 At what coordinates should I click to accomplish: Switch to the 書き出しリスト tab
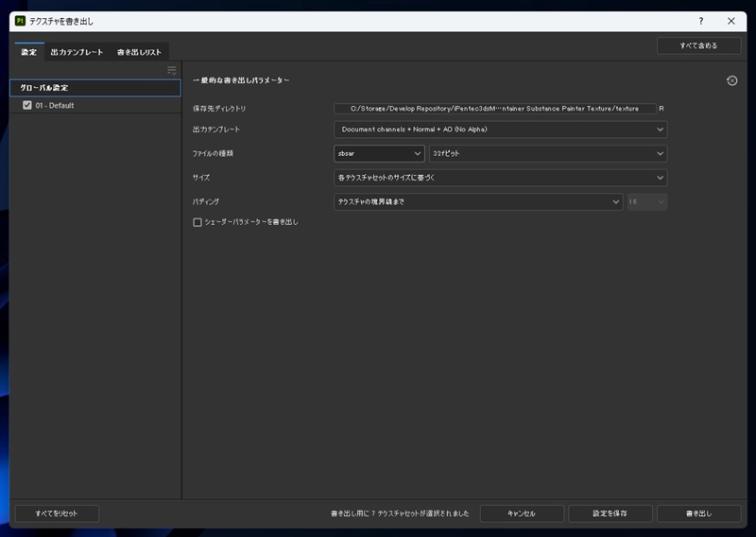(x=139, y=52)
